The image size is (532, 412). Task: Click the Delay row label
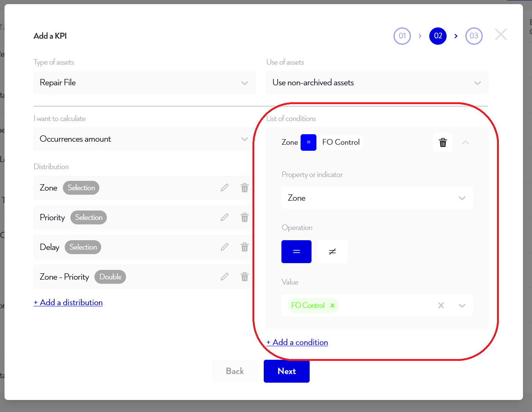[x=50, y=247]
